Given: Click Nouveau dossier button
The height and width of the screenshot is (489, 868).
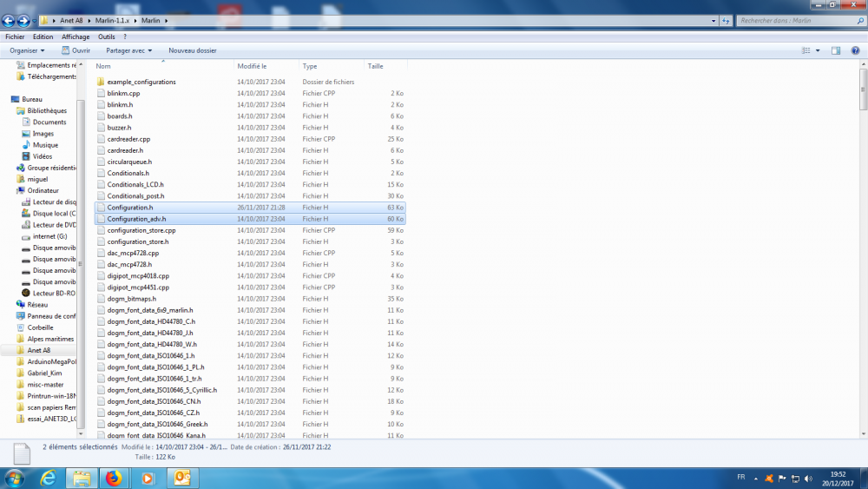Looking at the screenshot, I should point(193,50).
